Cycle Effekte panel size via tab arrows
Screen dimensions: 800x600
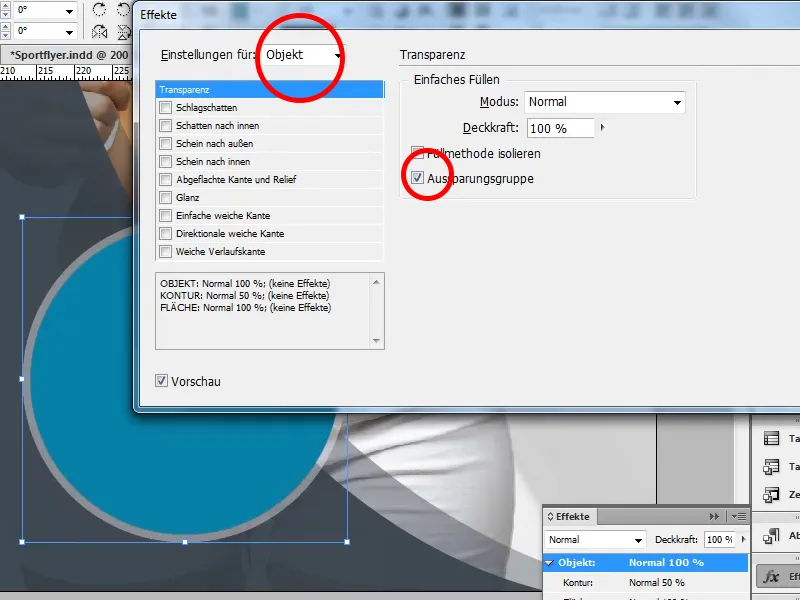(x=551, y=517)
